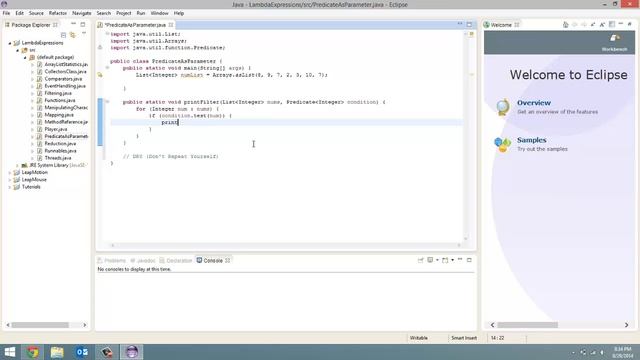Collapse the src folder node
Image resolution: width=640 pixels, height=360 pixels.
click(x=18, y=50)
